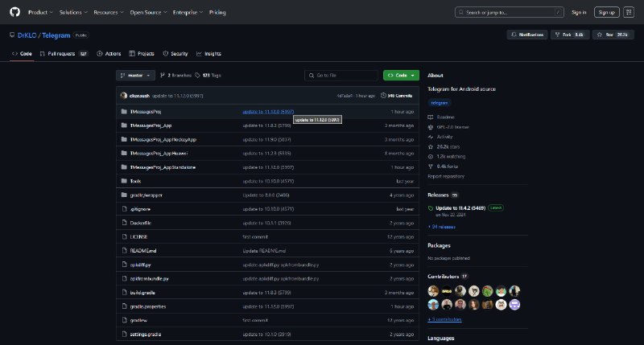This screenshot has height=345, width=644.
Task: Click the Notifications button
Action: coord(527,35)
